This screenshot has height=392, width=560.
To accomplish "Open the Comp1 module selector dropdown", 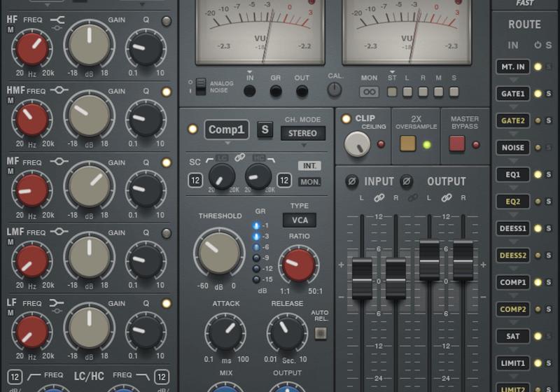I will (x=226, y=129).
